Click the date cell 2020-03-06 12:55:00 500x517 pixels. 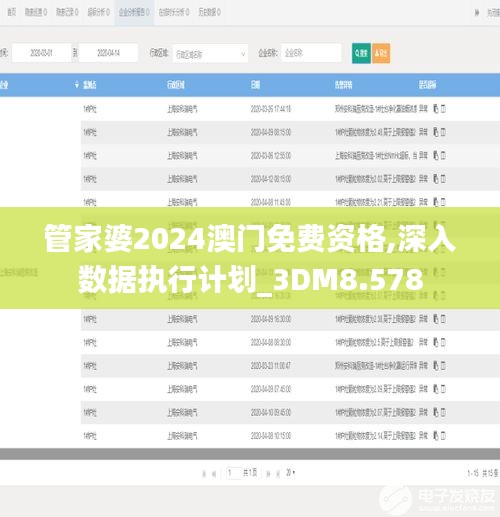271,156
